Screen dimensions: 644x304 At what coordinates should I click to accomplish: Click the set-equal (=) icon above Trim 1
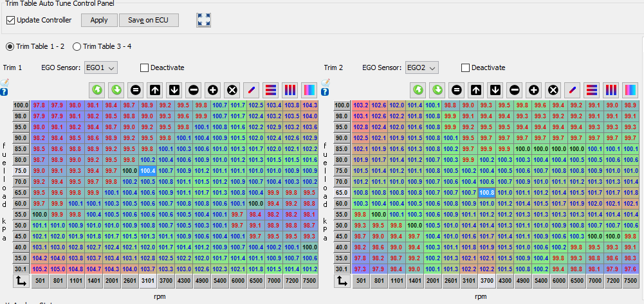pos(136,90)
